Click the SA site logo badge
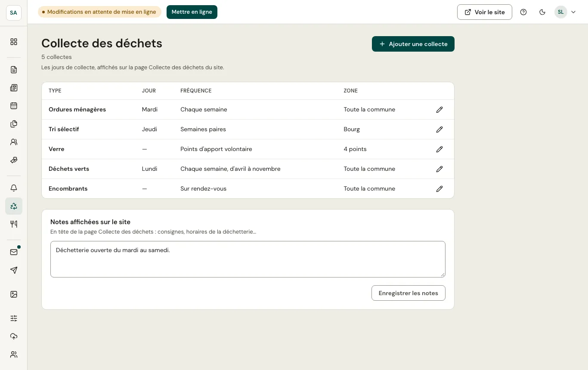588x370 pixels. (x=14, y=12)
